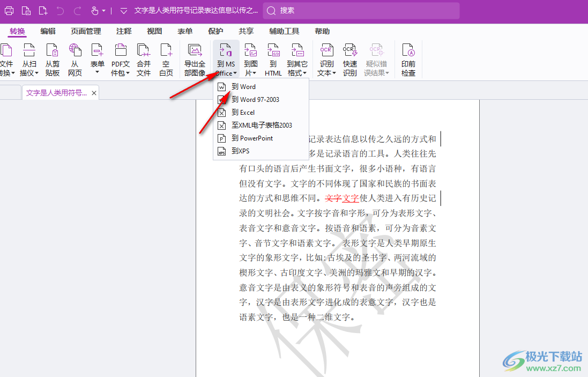The image size is (588, 377).
Task: Click the last line 语素文字，也是一种二维文字
Action: tap(297, 317)
